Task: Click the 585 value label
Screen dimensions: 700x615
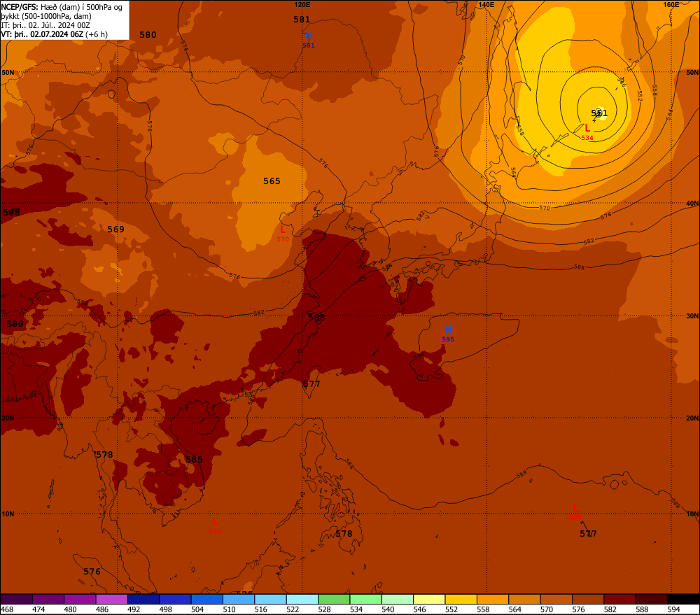Action: (x=194, y=459)
